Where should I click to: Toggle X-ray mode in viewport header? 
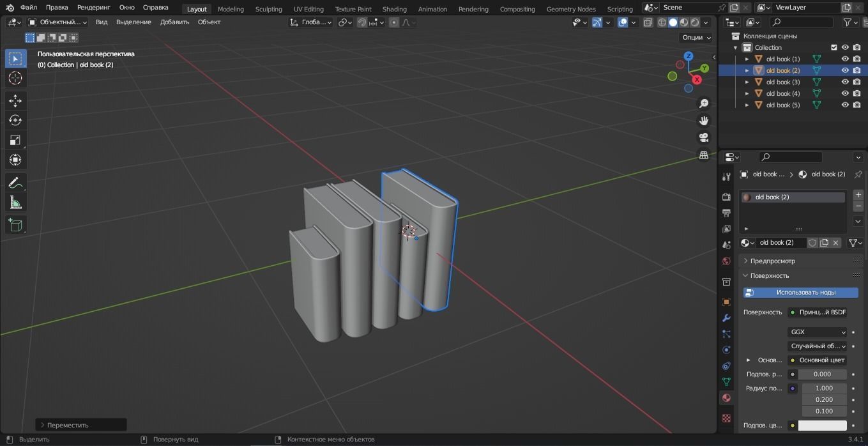[x=648, y=22]
